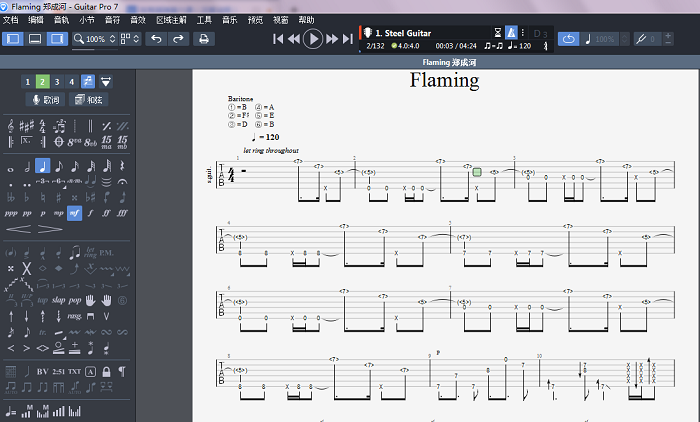The image size is (700, 422).
Task: Toggle the loop playback button
Action: coord(569,39)
